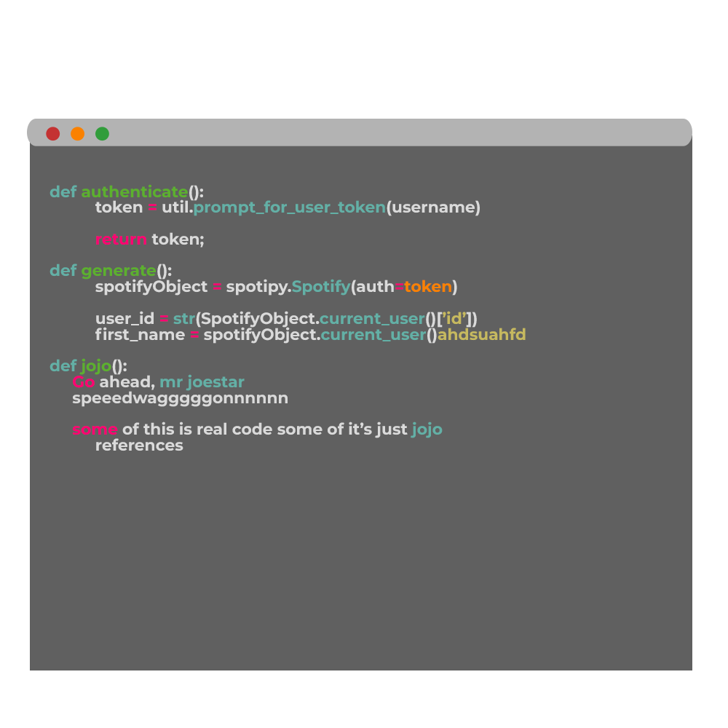Minimize the window using the orange button
The height and width of the screenshot is (728, 728).
tap(78, 134)
